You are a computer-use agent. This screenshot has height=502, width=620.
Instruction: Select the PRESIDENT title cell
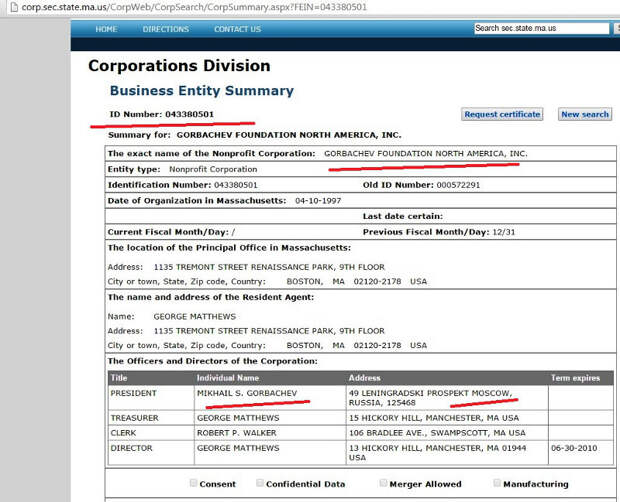(151, 398)
